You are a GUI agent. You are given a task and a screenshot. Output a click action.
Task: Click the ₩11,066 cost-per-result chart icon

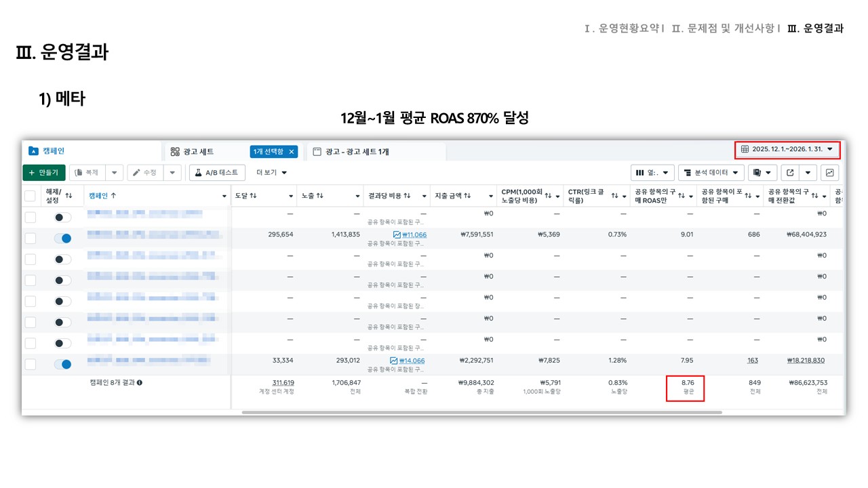[397, 235]
